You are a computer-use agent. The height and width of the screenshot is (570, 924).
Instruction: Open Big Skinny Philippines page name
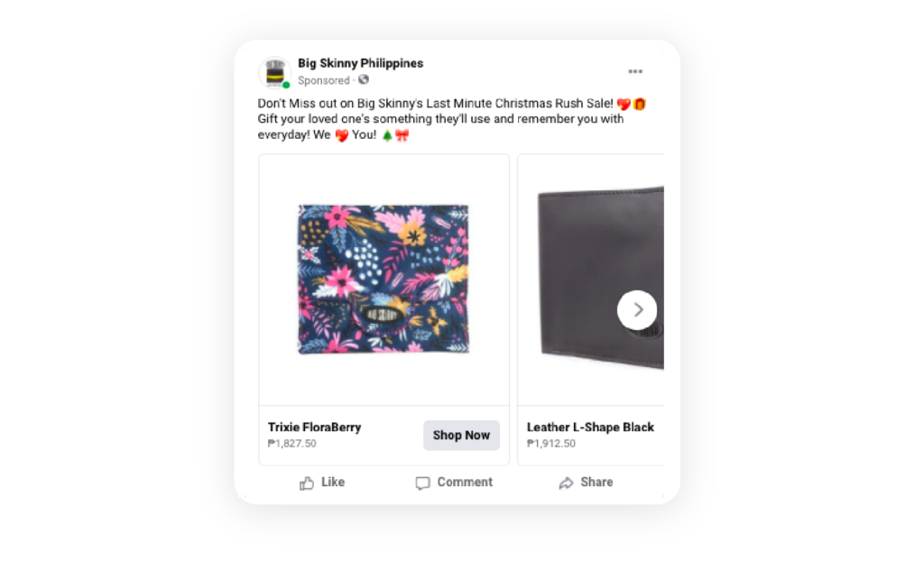tap(360, 63)
